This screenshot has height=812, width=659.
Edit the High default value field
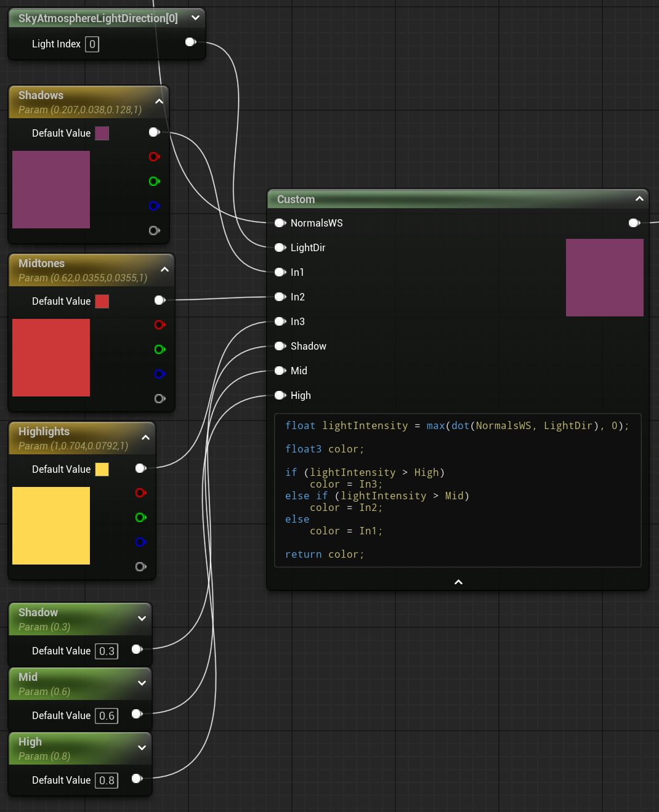[107, 780]
